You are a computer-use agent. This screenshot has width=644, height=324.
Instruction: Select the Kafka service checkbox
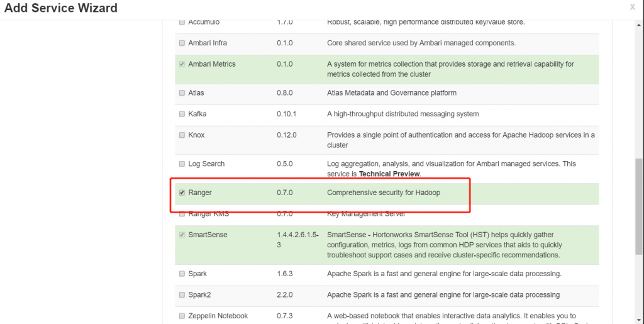pos(182,114)
